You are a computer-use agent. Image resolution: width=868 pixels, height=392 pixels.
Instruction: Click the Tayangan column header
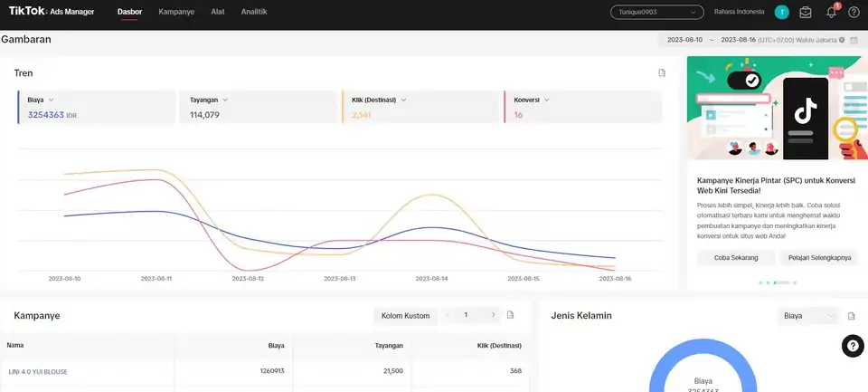389,346
